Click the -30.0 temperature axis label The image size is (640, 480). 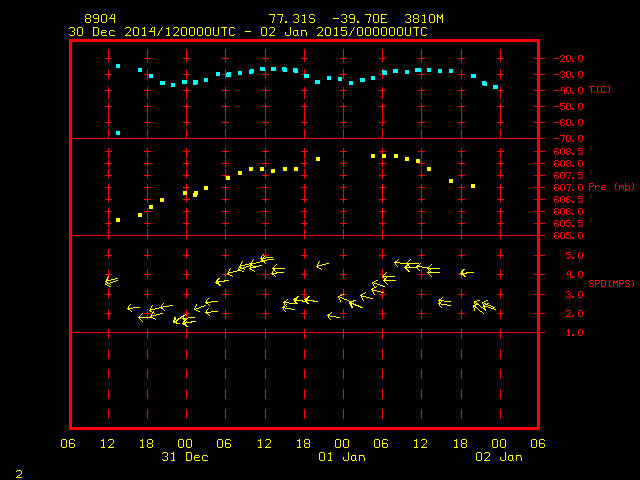click(x=569, y=75)
